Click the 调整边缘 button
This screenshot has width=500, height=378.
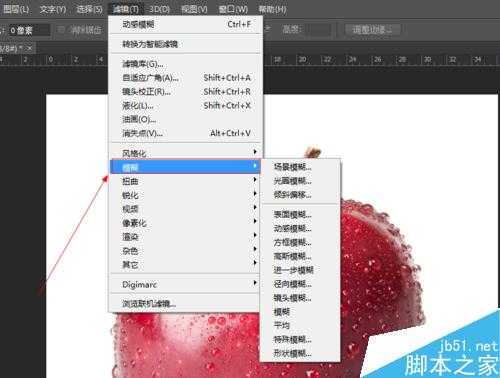tap(372, 30)
